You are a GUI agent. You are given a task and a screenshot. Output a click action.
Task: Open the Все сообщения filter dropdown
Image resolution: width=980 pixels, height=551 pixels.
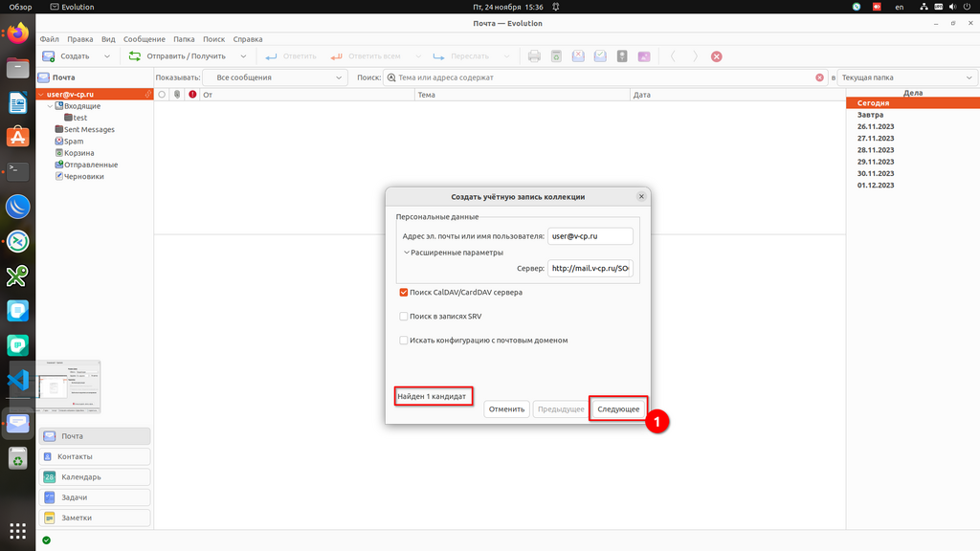coord(275,77)
